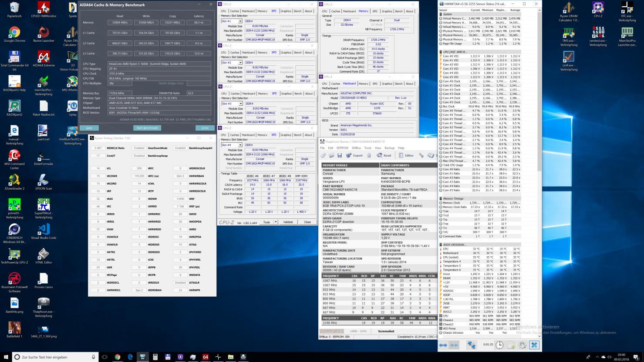Viewport: 644px width, 362px height.
Task: Click the 1067 MHz first frequency row in Thaiphoon
Action: [x=379, y=281]
